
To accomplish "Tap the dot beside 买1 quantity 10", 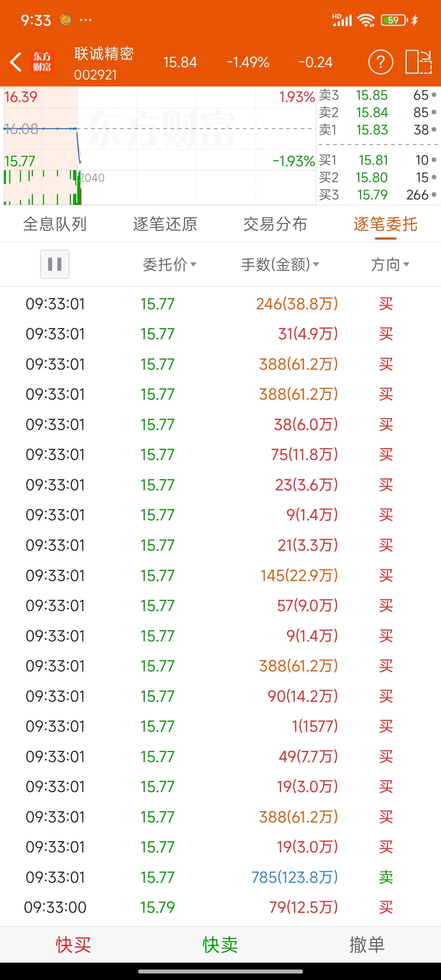I will (434, 160).
